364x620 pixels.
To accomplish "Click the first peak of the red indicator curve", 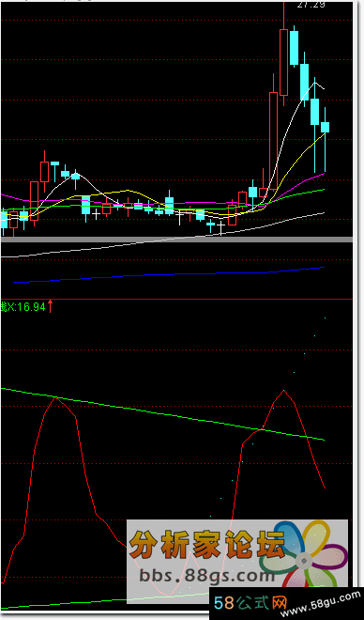I will [x=55, y=397].
